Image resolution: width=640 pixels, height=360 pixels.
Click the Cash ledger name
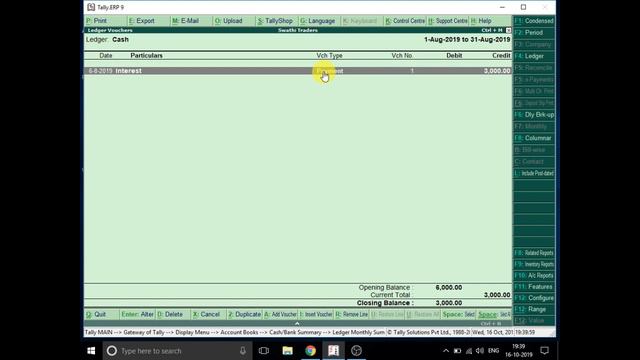click(120, 40)
